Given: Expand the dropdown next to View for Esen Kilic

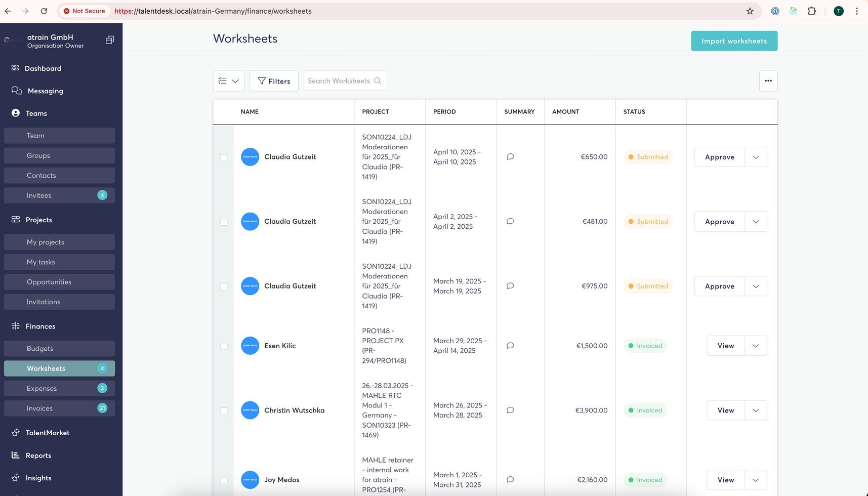Looking at the screenshot, I should click(x=756, y=346).
